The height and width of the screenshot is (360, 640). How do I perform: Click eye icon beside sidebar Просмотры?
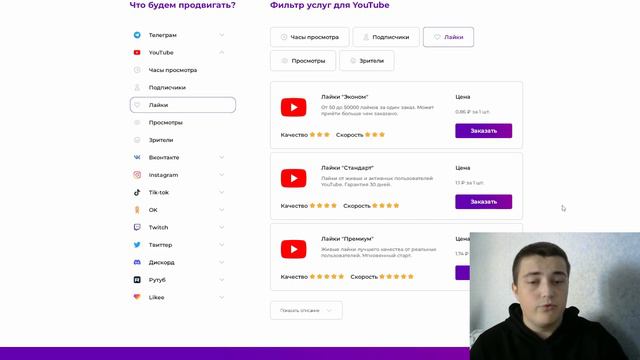[137, 122]
